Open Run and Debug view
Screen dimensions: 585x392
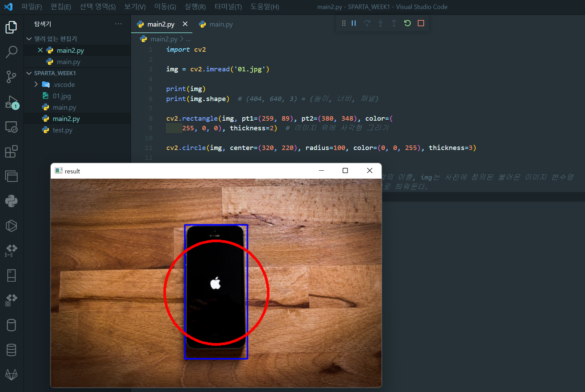11,102
